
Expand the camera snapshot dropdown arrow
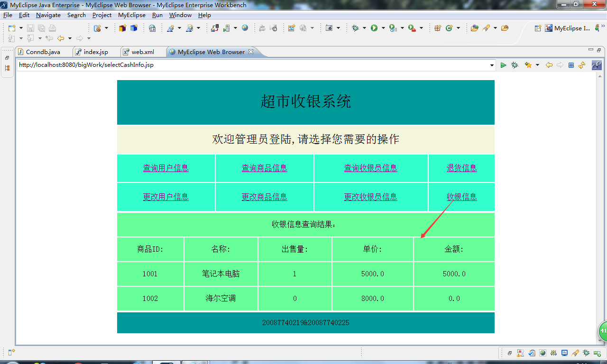coord(338,28)
